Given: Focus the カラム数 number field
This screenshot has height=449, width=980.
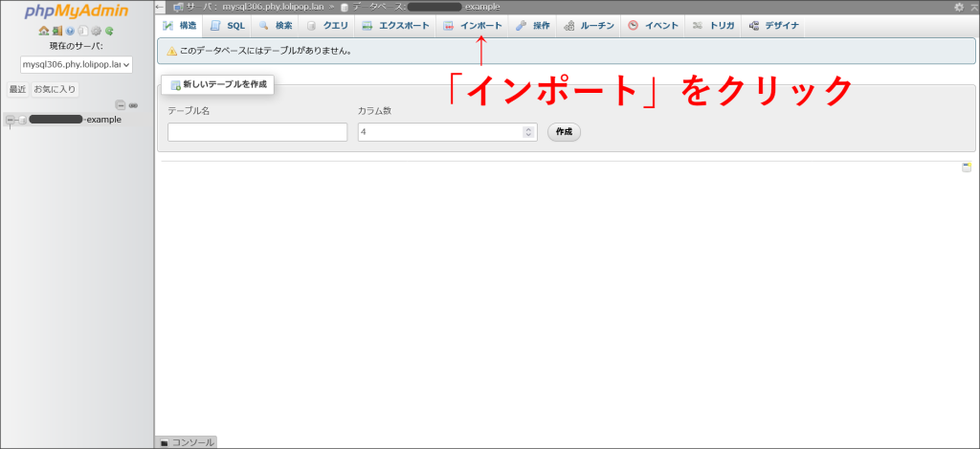Looking at the screenshot, I should tap(448, 132).
